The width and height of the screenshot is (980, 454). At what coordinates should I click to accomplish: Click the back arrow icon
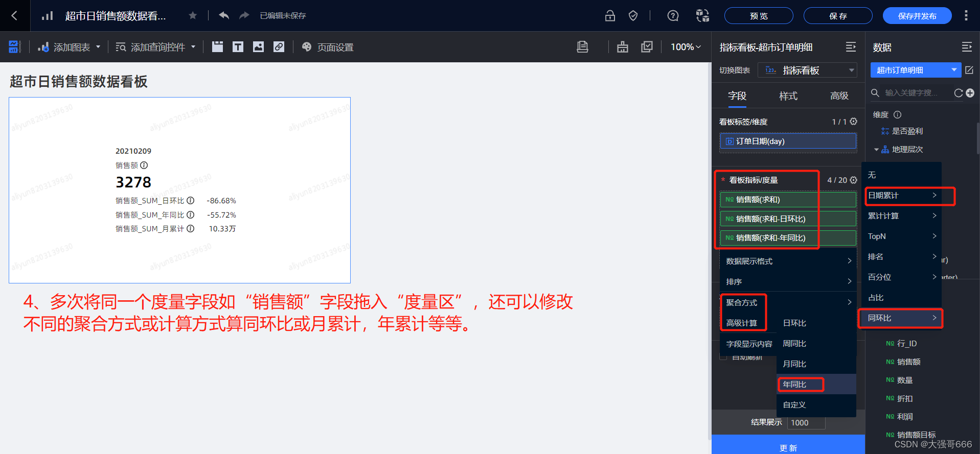tap(14, 16)
